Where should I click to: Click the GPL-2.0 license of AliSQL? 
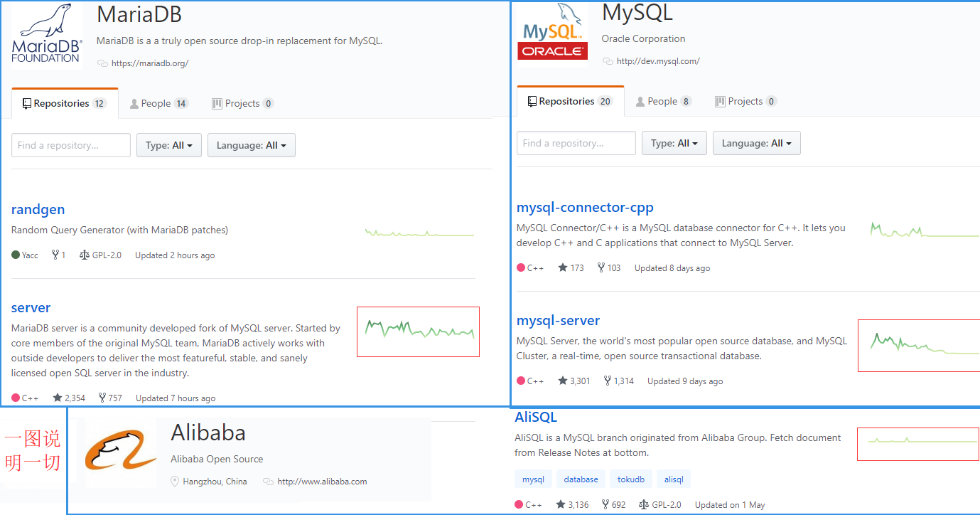click(660, 505)
